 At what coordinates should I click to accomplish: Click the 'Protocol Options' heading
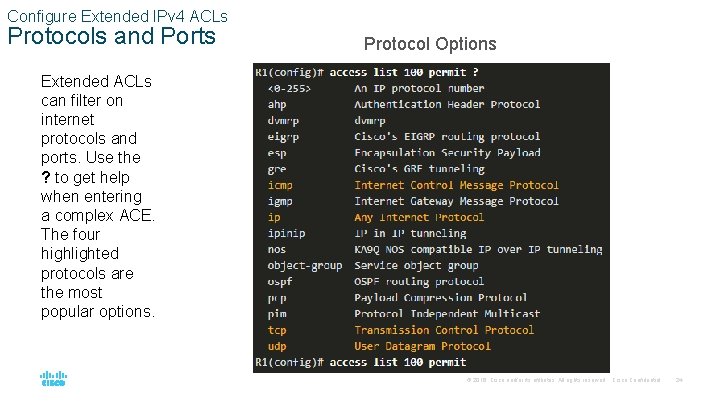429,44
